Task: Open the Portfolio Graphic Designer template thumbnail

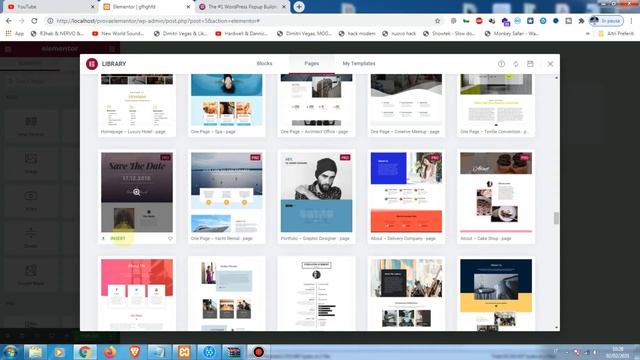Action: tap(316, 192)
